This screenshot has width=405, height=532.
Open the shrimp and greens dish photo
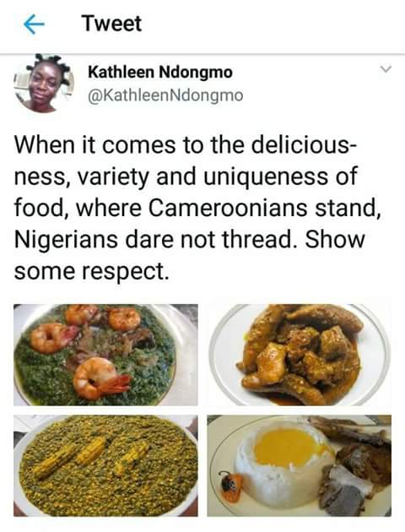[105, 355]
